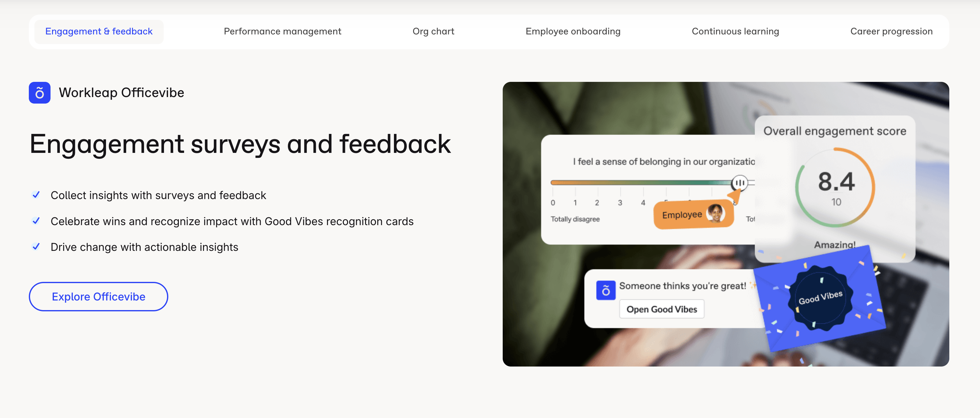Click checkmark beside Celebrate wins and recognize

[36, 221]
